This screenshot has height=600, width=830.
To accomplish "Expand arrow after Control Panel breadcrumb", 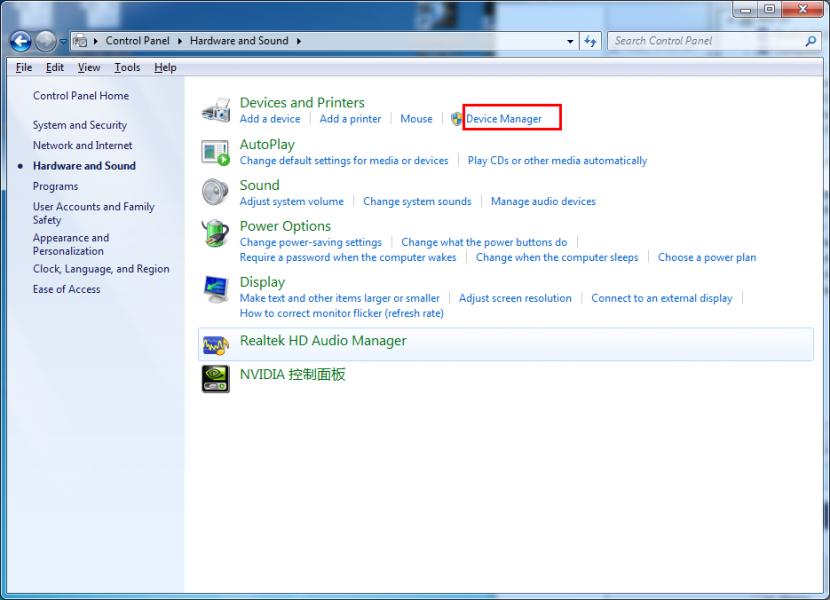I will 179,41.
